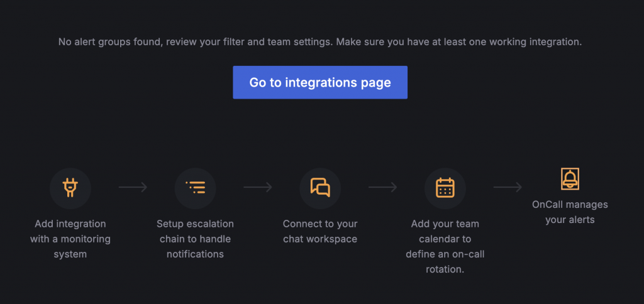644x304 pixels.
Task: Click the escalation chain list icon
Action: coord(195,187)
